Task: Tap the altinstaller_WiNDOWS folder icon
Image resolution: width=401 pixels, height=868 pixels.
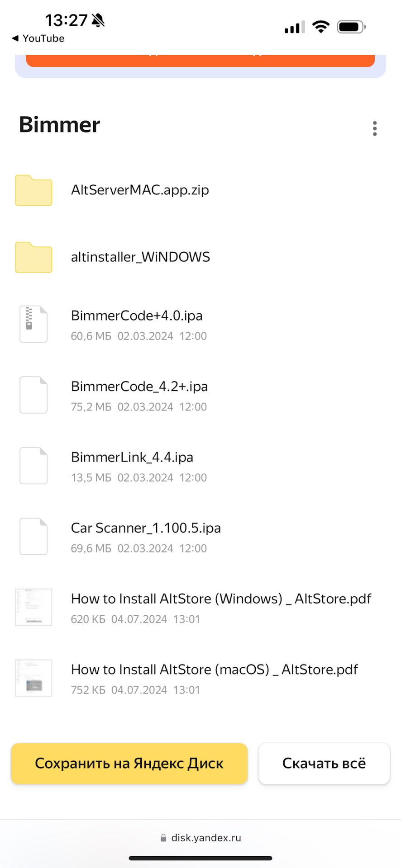Action: [x=33, y=257]
